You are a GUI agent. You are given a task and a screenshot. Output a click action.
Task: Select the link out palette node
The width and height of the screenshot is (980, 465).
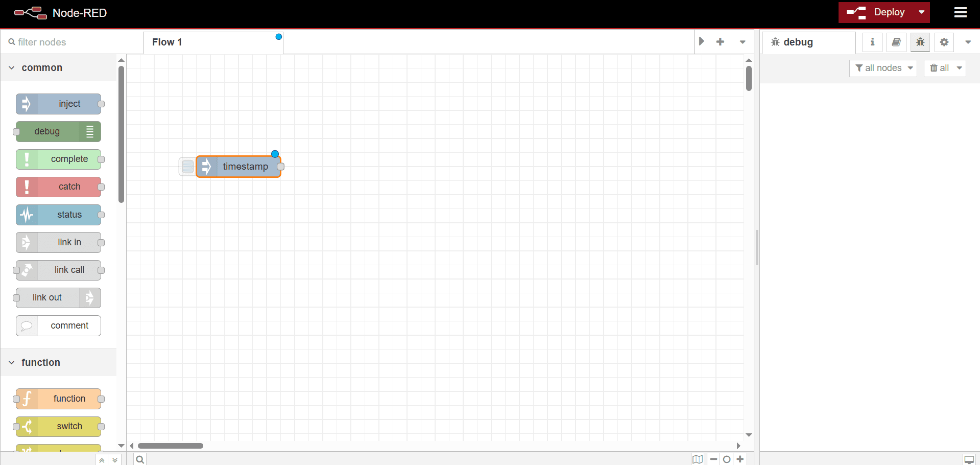pyautogui.click(x=59, y=297)
